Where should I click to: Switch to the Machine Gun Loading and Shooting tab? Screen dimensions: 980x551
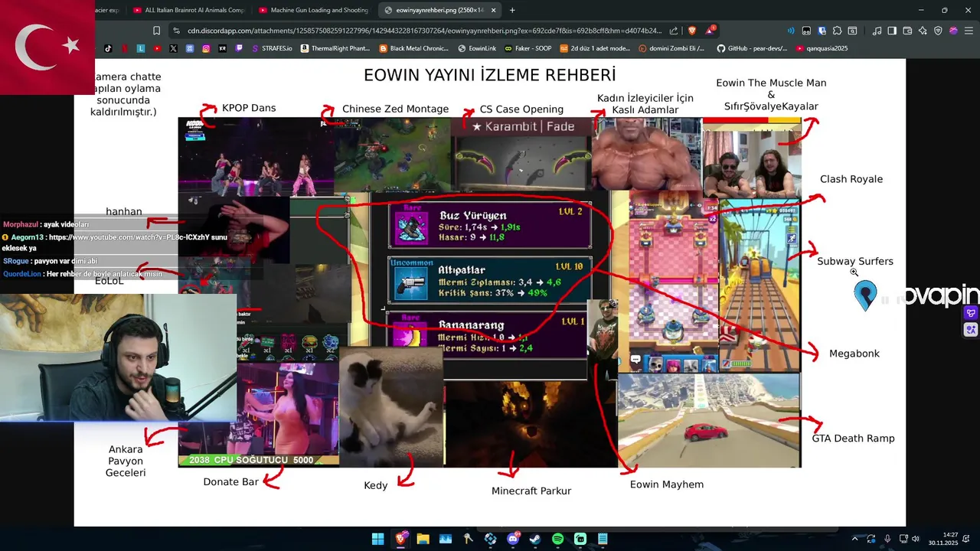tap(314, 10)
